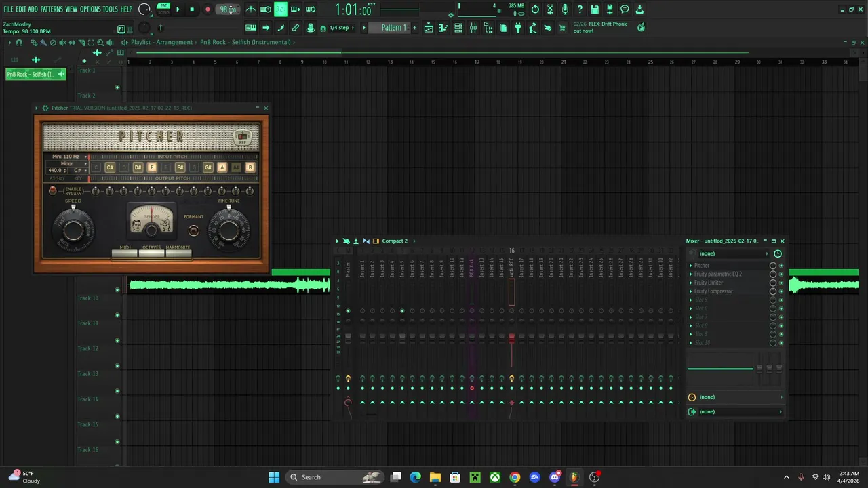Toggle the highlighted countdown-before-recording icon

click(280, 9)
